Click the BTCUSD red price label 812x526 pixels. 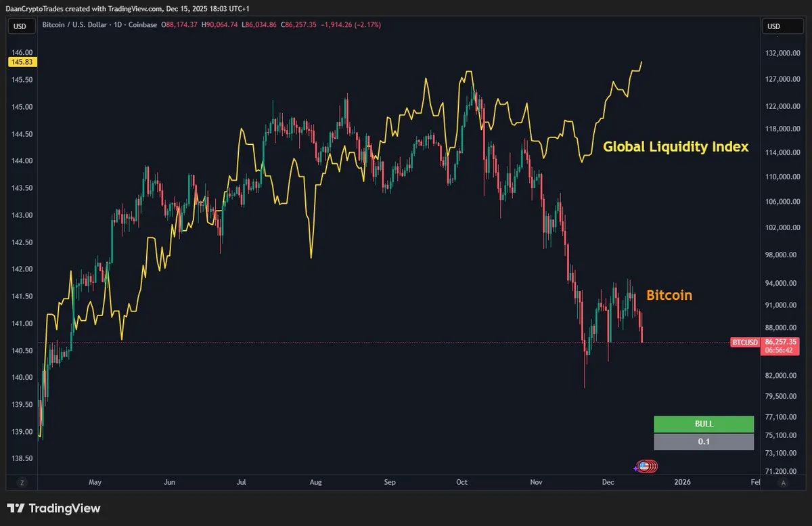[744, 343]
